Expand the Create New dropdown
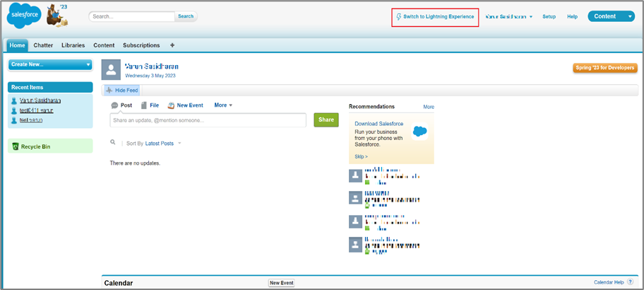The width and height of the screenshot is (644, 290). pos(50,64)
